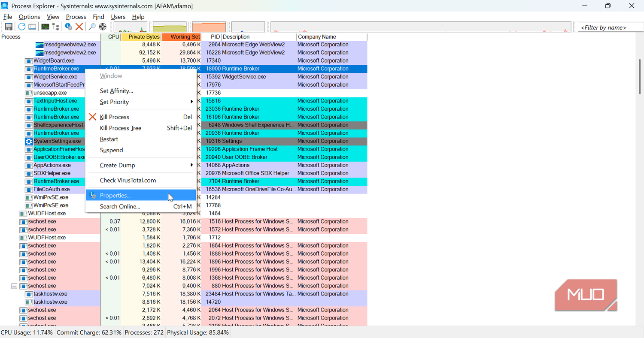The image size is (644, 338).
Task: Select Kill Process in the context menu
Action: point(141,117)
